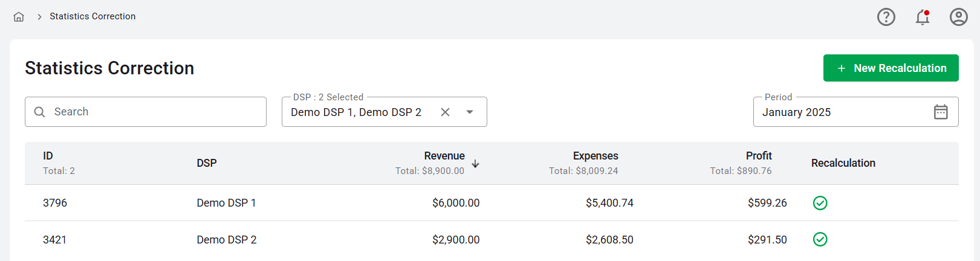Open the Period calendar picker icon
Viewport: 980px width, 261px height.
coord(940,112)
